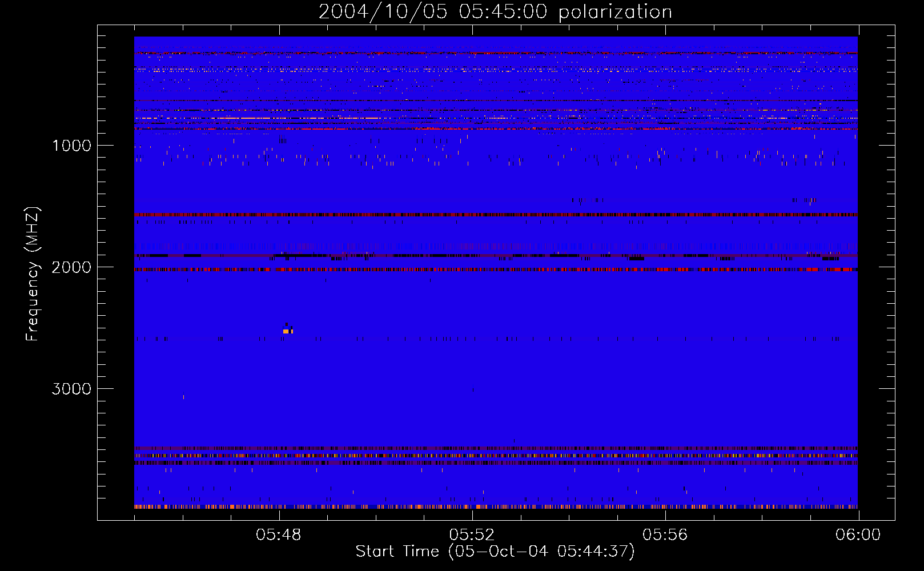Click the isolated black speck above the 3500 MHz bands

[514, 441]
